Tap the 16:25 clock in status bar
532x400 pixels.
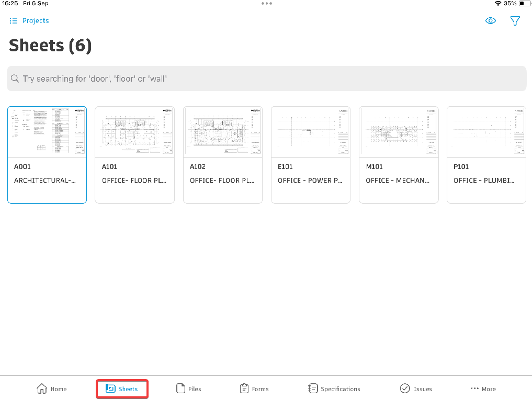tap(10, 3)
